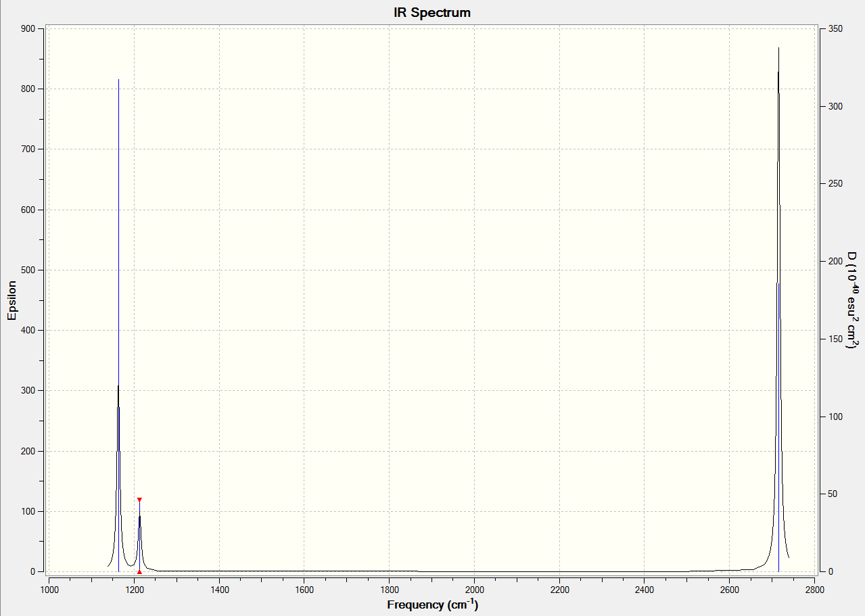Click the 1400 frequency tick label
865x616 pixels.
click(219, 590)
